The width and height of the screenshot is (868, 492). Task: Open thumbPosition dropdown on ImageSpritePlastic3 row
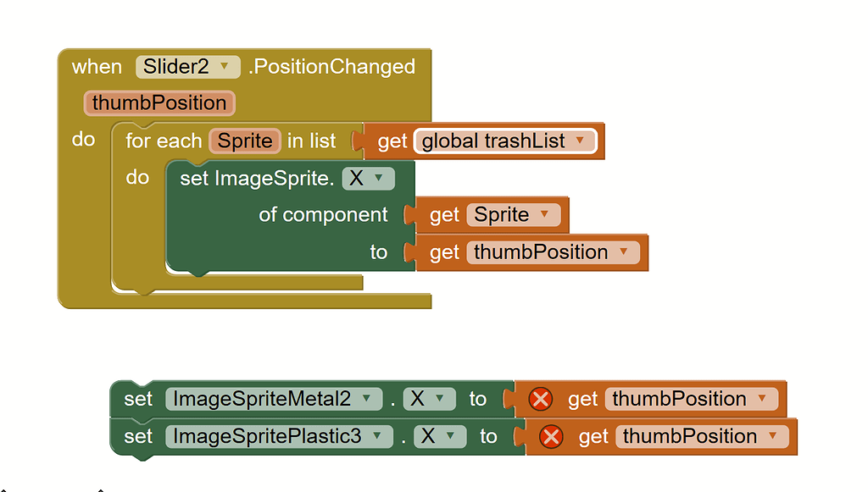773,436
